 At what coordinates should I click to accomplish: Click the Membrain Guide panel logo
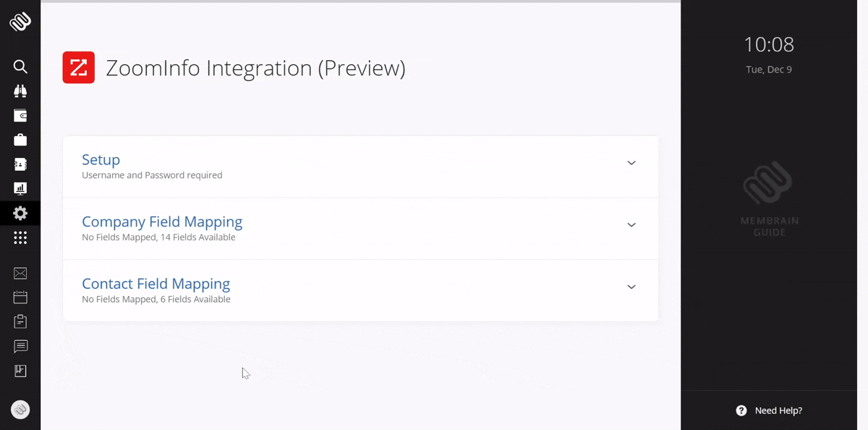coord(770,198)
